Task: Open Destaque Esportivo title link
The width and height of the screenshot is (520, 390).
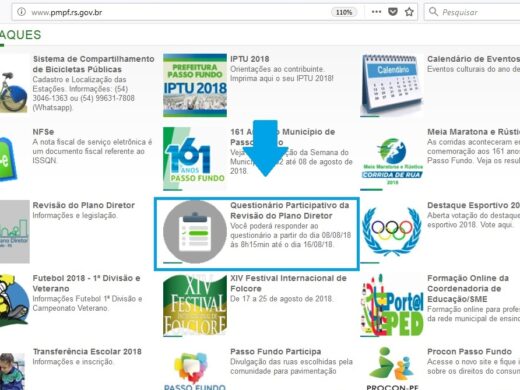Action: (473, 205)
